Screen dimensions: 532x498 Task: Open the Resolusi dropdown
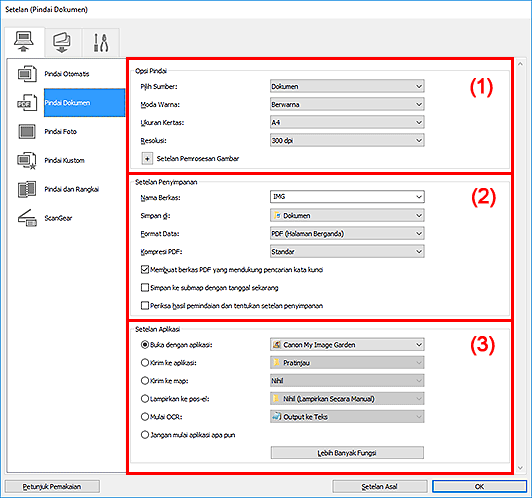[x=347, y=140]
